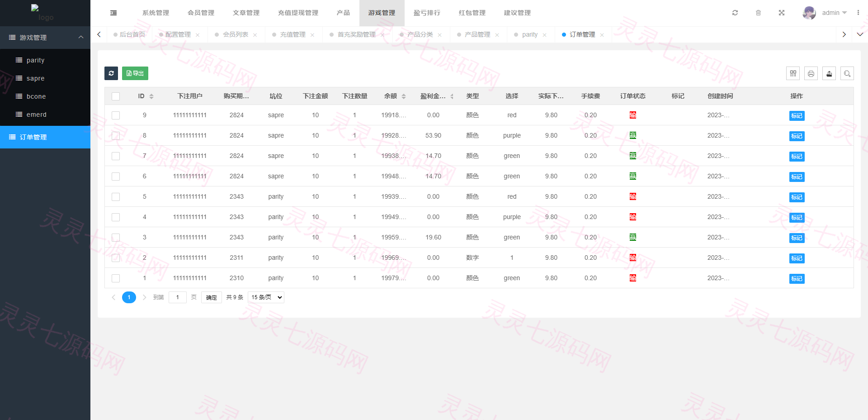Open the tab options dropdown chevron
Viewport: 868px width, 420px height.
[860, 34]
